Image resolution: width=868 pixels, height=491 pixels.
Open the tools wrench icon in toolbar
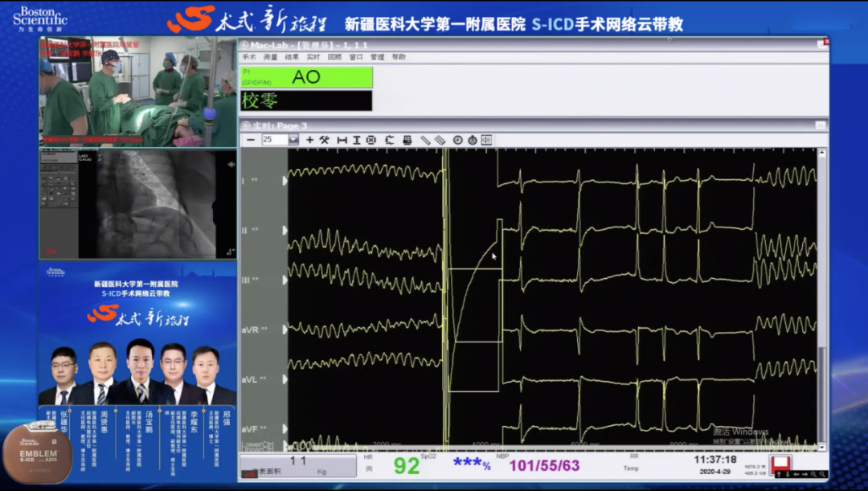point(325,140)
